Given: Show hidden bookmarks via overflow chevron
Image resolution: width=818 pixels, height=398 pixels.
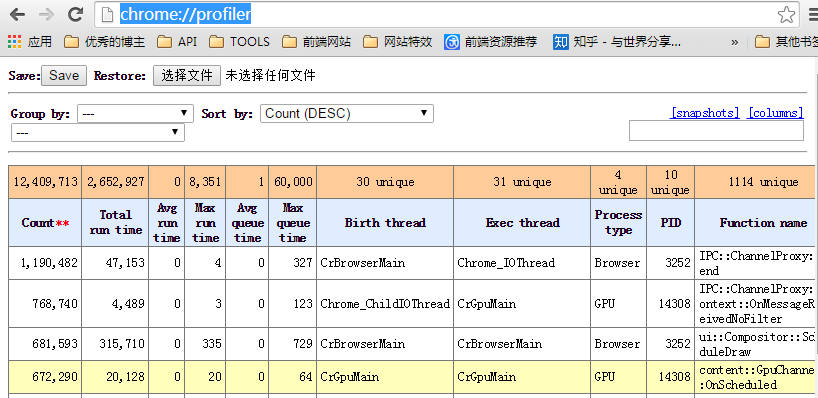Looking at the screenshot, I should point(735,42).
